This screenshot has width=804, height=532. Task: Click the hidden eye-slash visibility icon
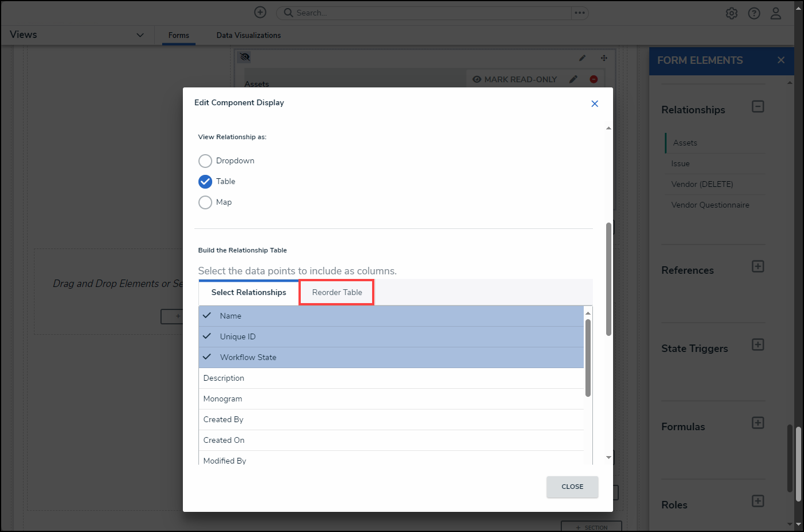[245, 58]
